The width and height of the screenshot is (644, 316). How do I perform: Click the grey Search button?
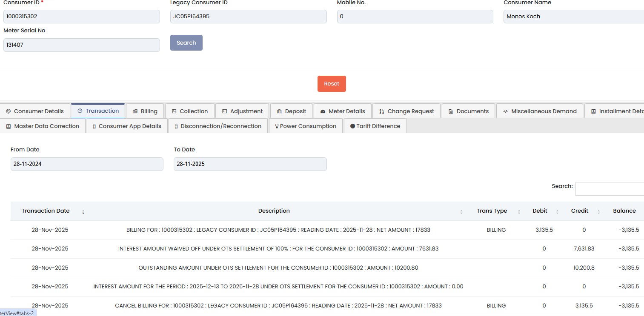point(186,43)
